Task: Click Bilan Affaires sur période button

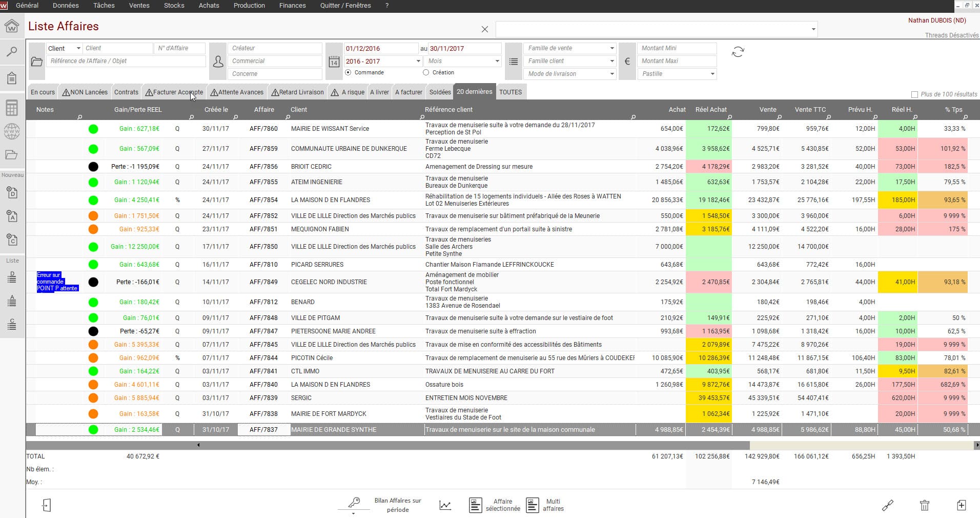Action: click(x=398, y=505)
